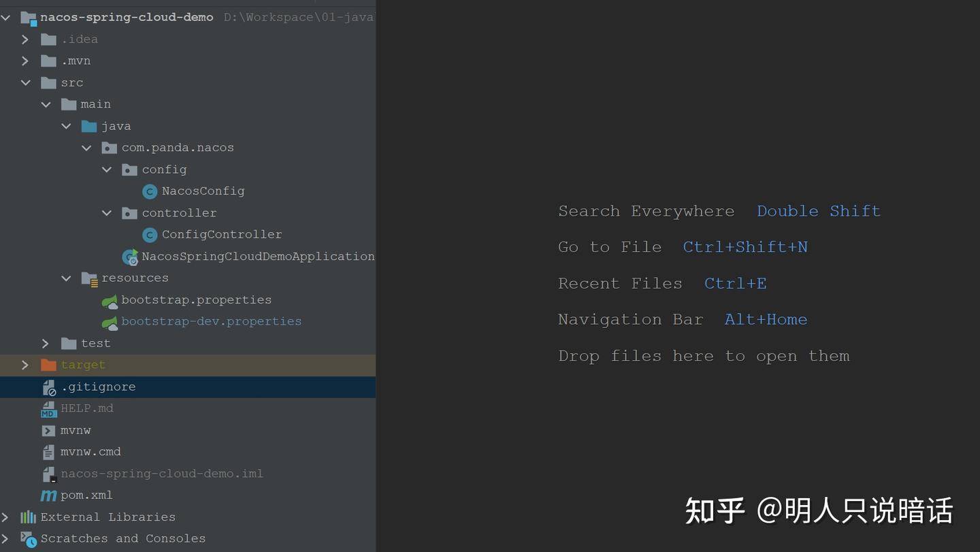Click the Markdown icon beside HELP.md
This screenshot has height=552, width=980.
pos(48,408)
